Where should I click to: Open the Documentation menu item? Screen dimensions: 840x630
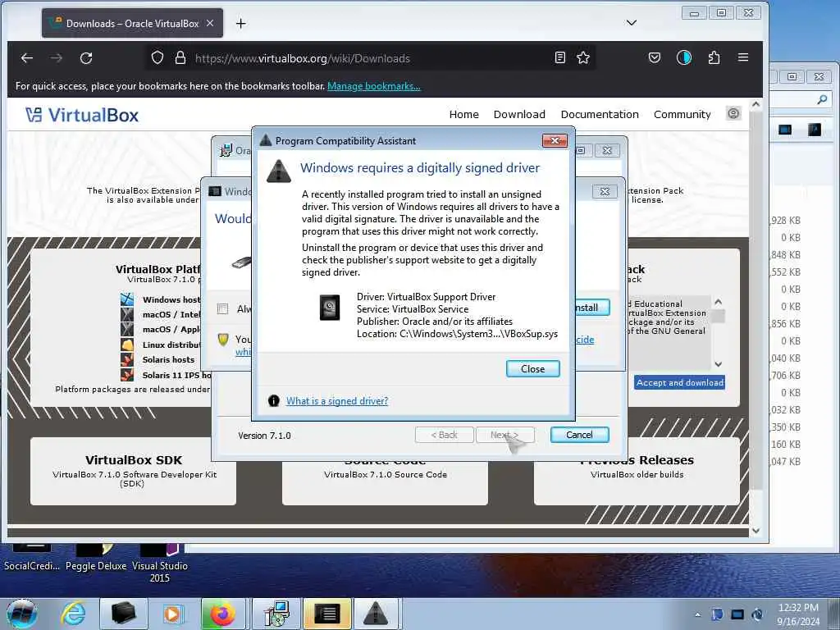click(x=600, y=114)
